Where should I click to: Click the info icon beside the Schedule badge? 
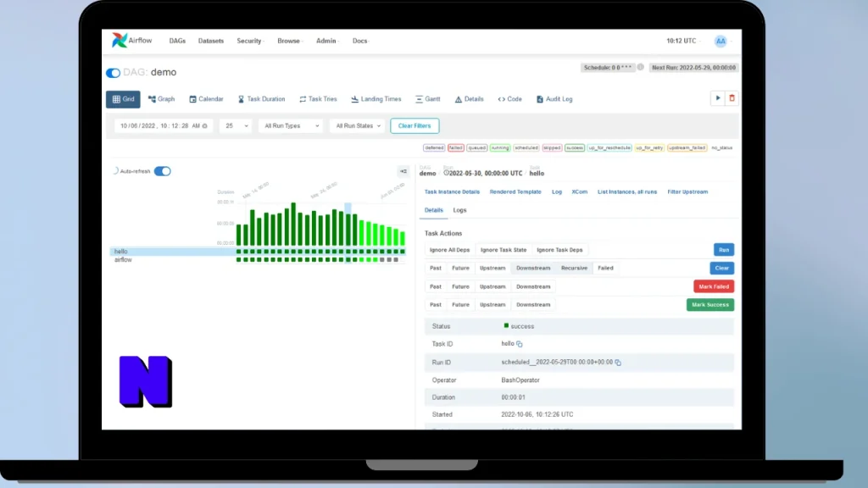pos(641,67)
